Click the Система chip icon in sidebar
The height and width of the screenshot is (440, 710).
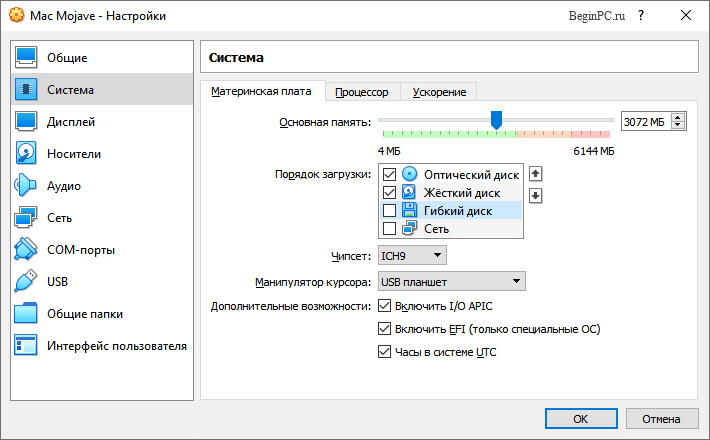[x=26, y=89]
